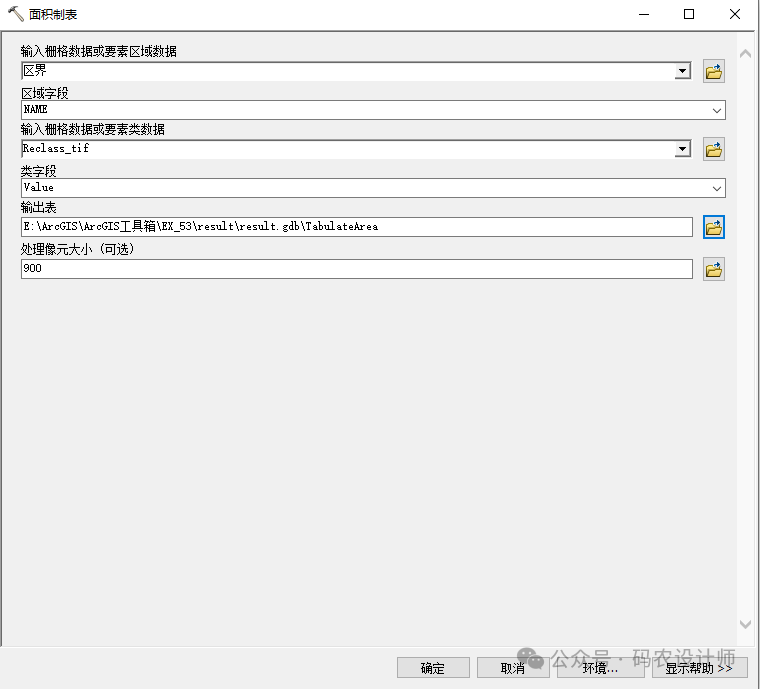Click the scrollbar up arrow
The image size is (760, 689).
pos(745,53)
